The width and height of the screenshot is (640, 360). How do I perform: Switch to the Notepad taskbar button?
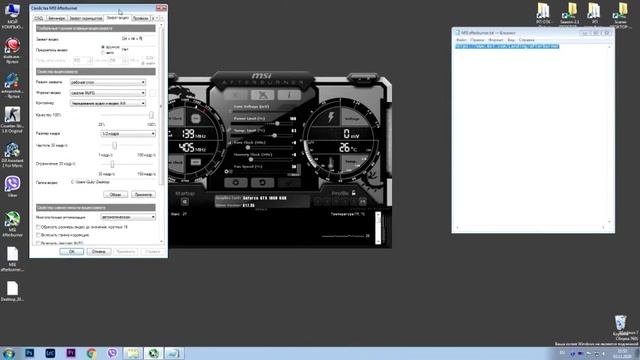click(x=174, y=353)
